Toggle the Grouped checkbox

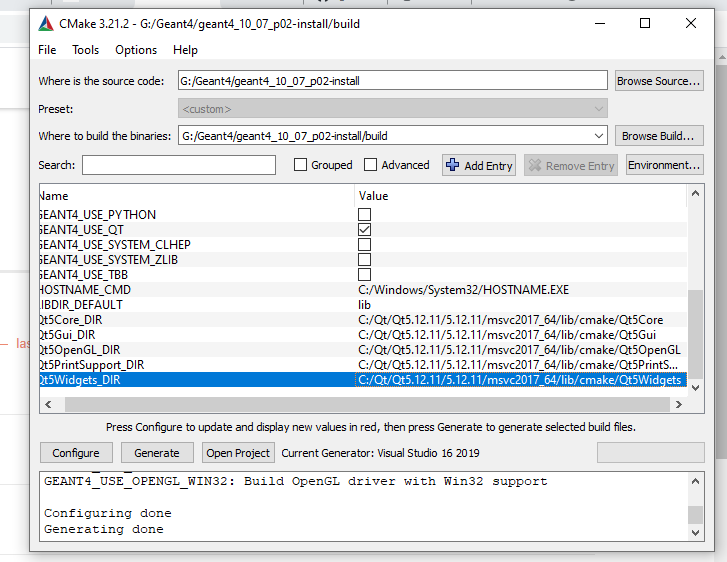point(300,165)
